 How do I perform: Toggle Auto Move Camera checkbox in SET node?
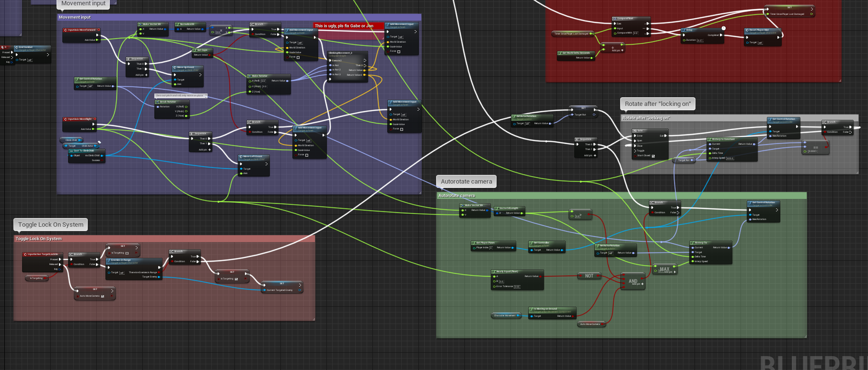[x=103, y=296]
